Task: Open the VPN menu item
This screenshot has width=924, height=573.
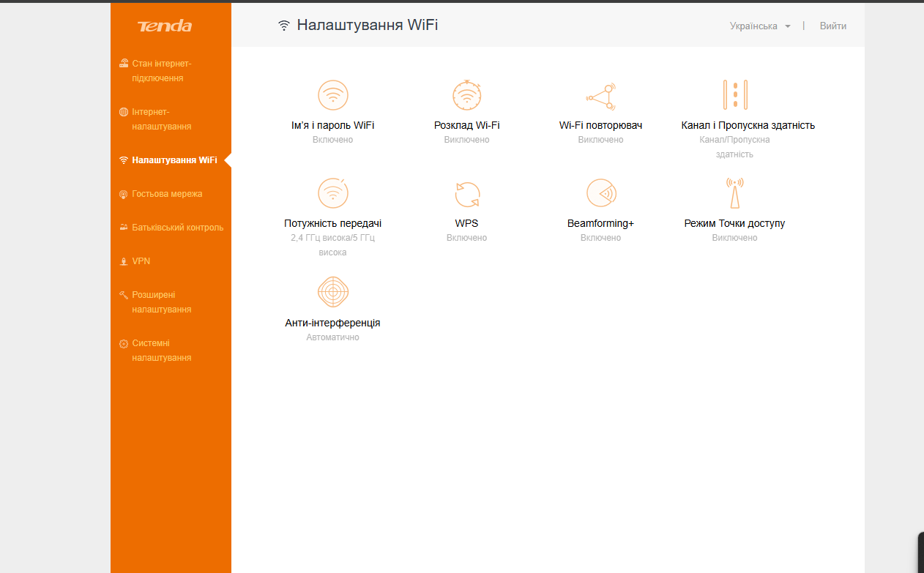Action: [141, 261]
